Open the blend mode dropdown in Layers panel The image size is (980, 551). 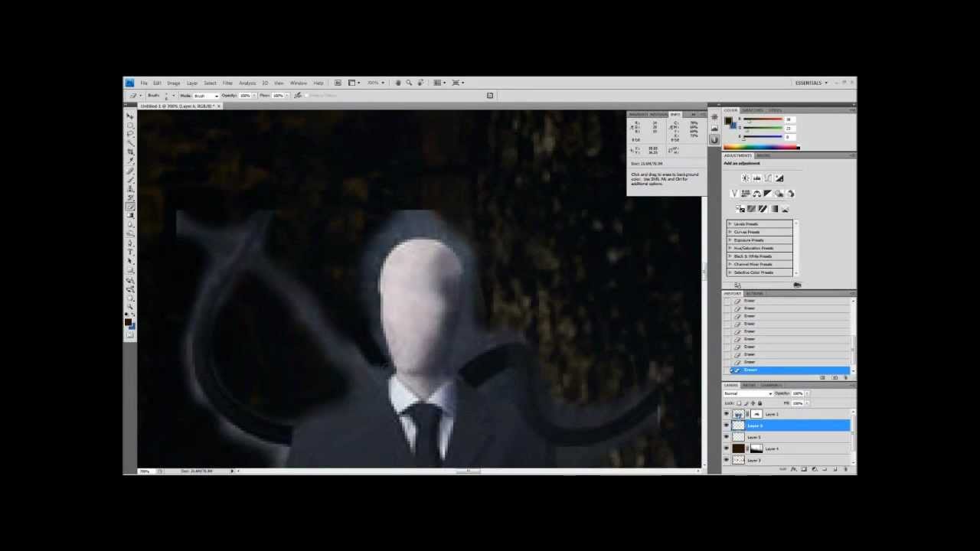point(748,393)
